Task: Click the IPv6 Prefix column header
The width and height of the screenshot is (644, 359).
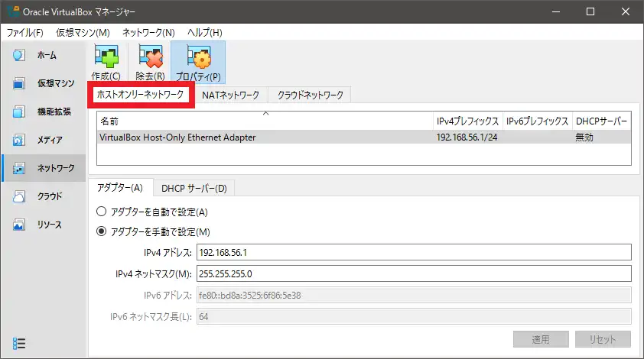Action: 537,121
